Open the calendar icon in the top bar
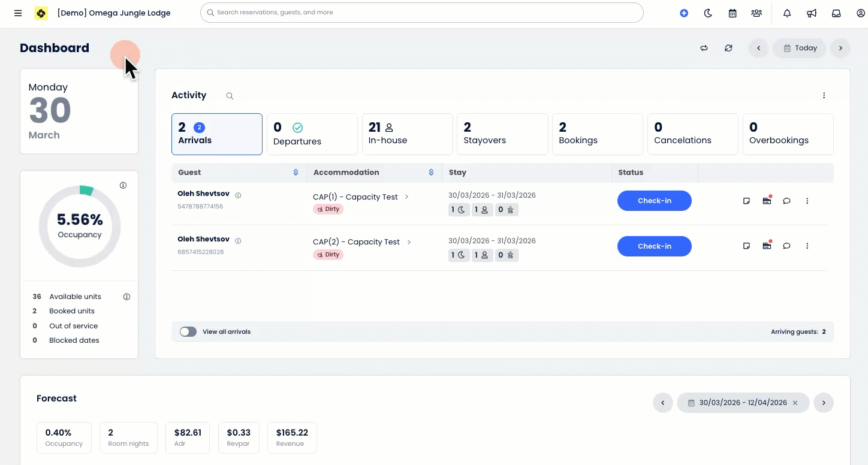 coord(732,13)
